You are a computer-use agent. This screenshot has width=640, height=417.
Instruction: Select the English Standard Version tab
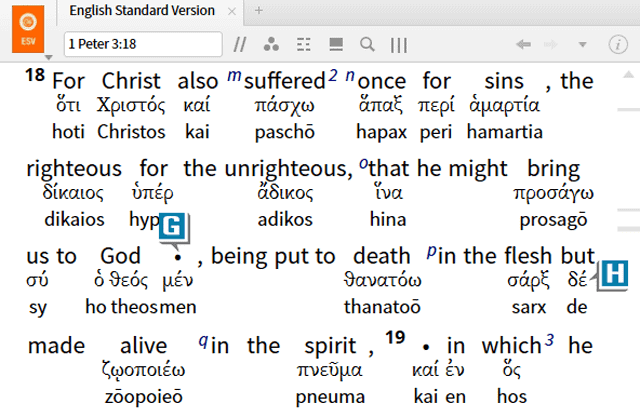[141, 11]
